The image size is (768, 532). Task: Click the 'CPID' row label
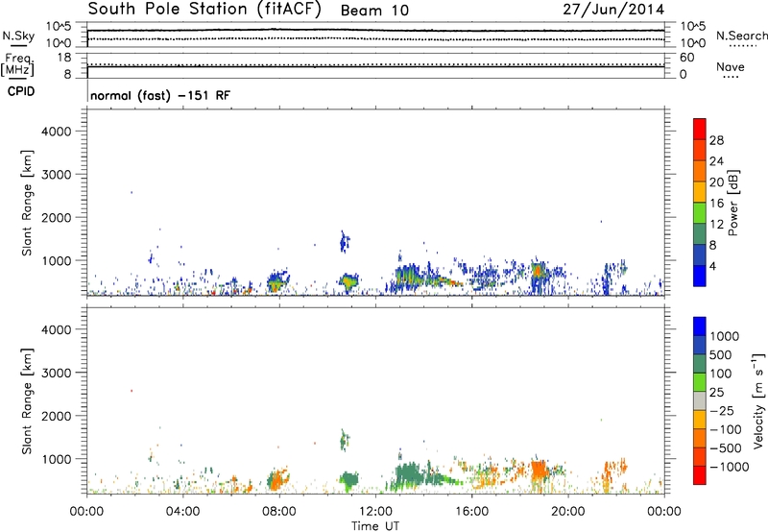21,91
